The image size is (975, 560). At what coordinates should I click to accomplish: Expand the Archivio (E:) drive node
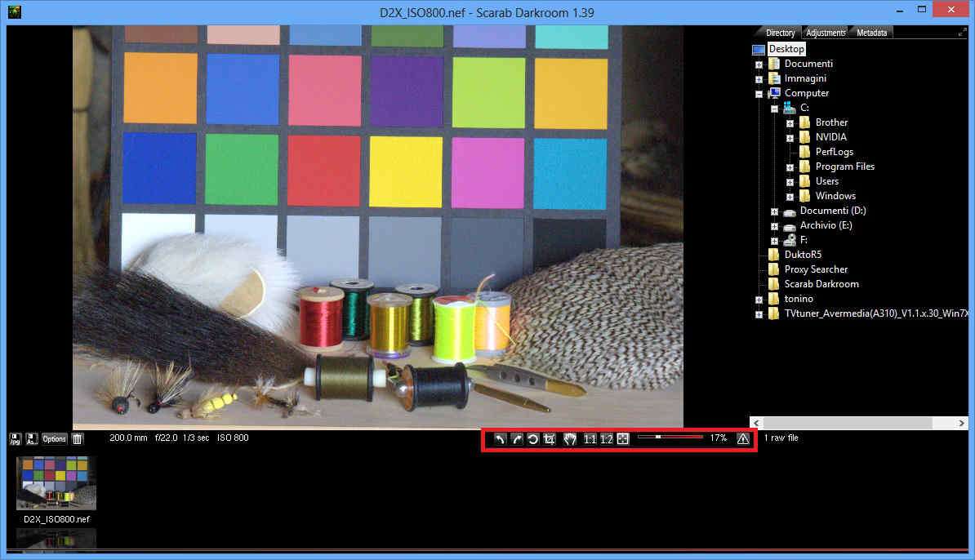point(774,227)
